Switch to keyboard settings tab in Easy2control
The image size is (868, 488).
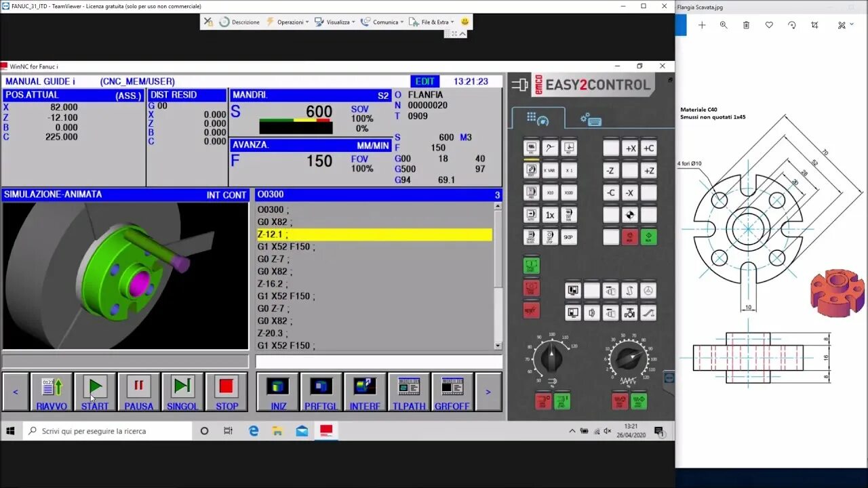pyautogui.click(x=591, y=120)
